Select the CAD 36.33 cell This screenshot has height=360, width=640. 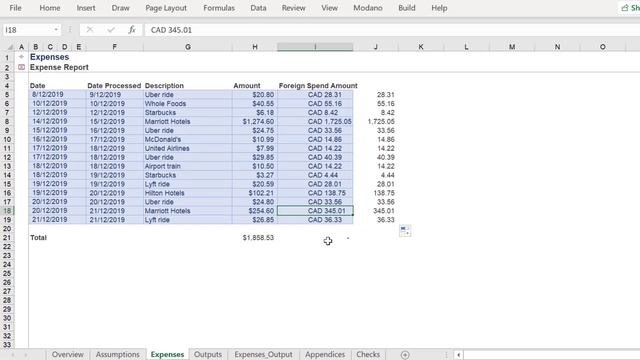point(315,220)
